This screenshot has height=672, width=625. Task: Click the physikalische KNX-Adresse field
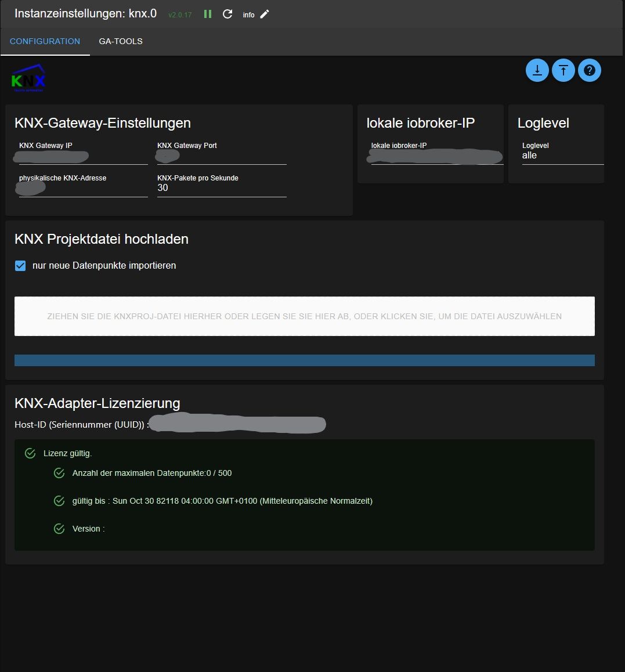83,189
